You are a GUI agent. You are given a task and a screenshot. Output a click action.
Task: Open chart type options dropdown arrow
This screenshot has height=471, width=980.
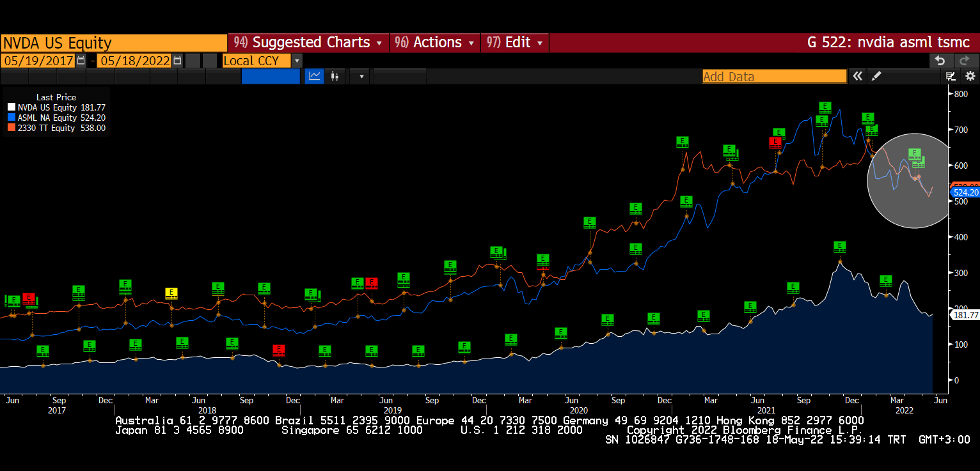[361, 76]
